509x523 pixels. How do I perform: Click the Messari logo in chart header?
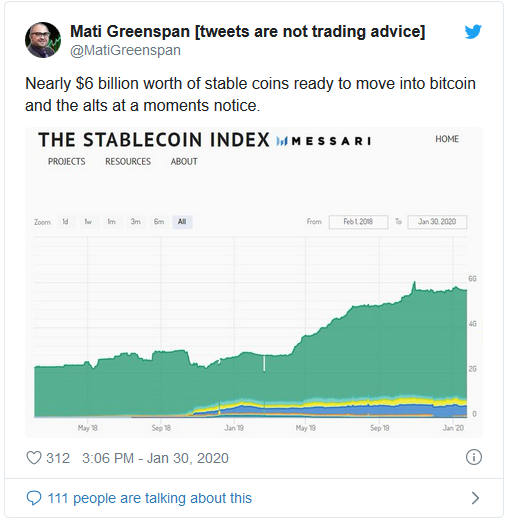click(323, 141)
